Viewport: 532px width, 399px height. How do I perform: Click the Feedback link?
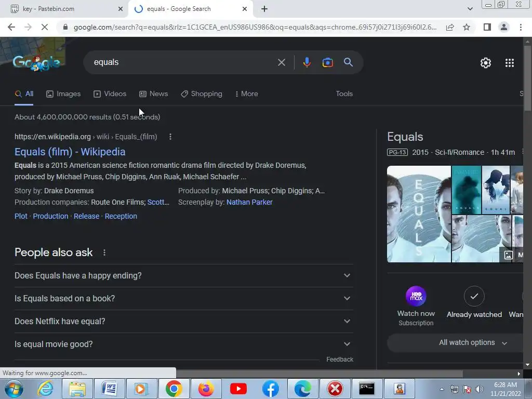(340, 360)
